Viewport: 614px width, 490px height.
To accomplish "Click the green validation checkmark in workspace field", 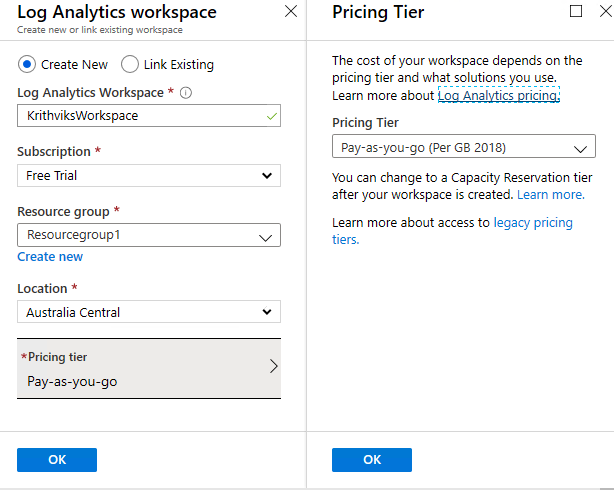I will point(271,116).
